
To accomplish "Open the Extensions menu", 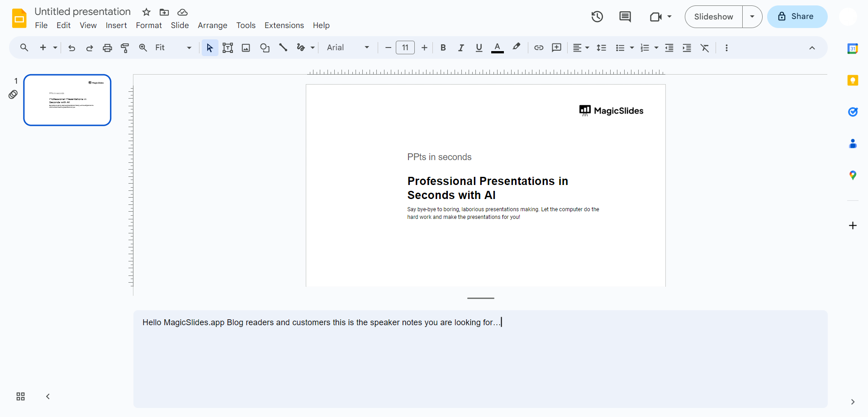I will (x=284, y=25).
